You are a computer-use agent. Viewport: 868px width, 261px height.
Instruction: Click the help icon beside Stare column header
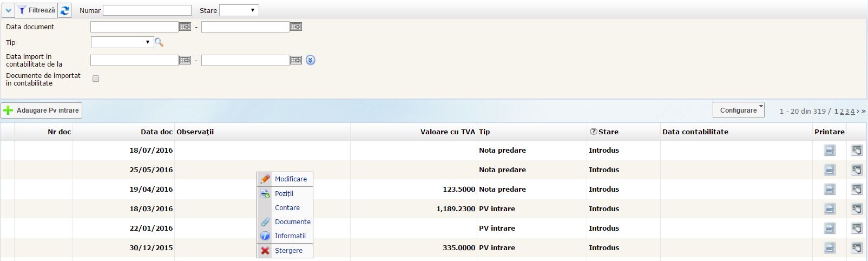(x=593, y=132)
